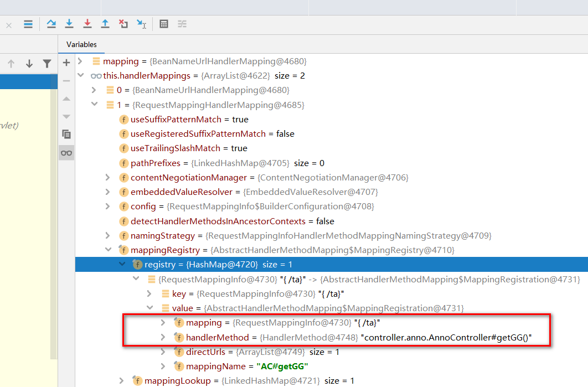Move watch up with triangle icon
588x387 pixels.
tap(66, 99)
